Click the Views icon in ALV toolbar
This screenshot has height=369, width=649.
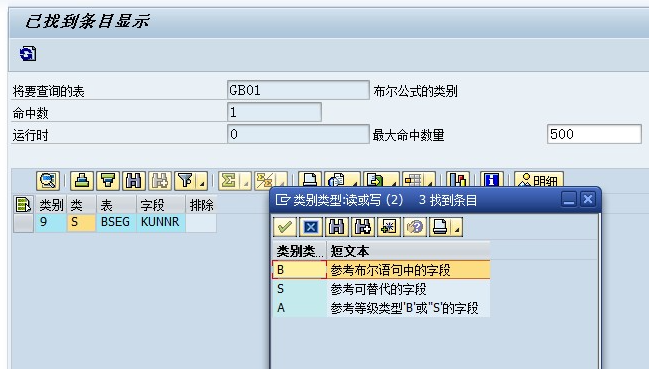click(336, 179)
